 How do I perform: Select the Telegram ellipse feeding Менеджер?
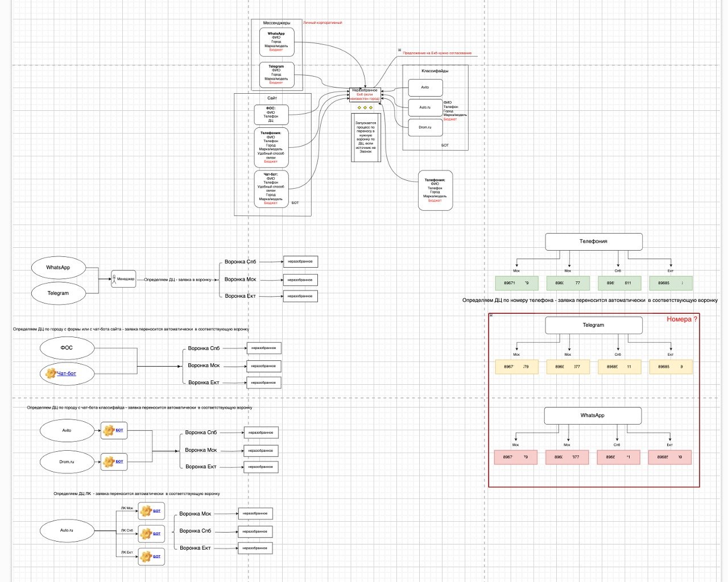pos(58,293)
